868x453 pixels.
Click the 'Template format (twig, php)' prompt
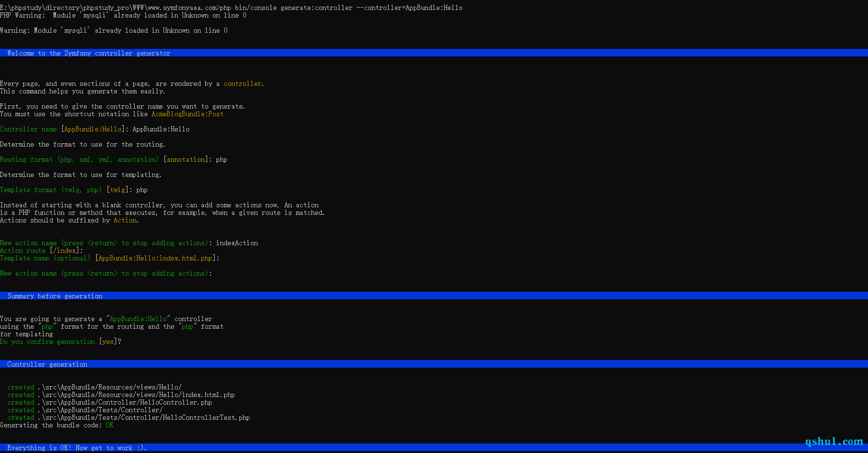(x=51, y=190)
